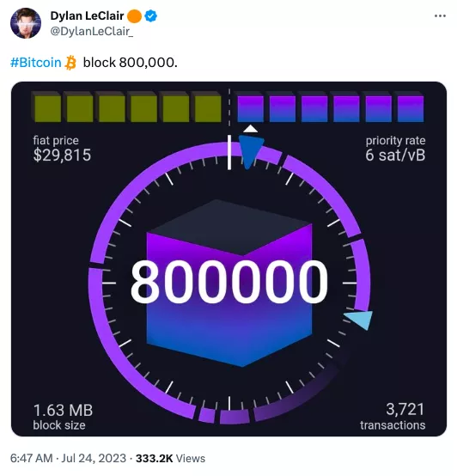Click the blue verified checkmark badge
The height and width of the screenshot is (476, 457).
coord(151,16)
